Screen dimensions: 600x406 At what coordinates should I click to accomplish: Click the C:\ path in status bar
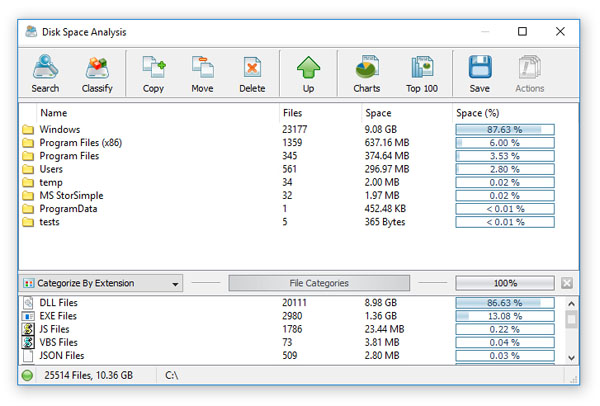(x=171, y=375)
